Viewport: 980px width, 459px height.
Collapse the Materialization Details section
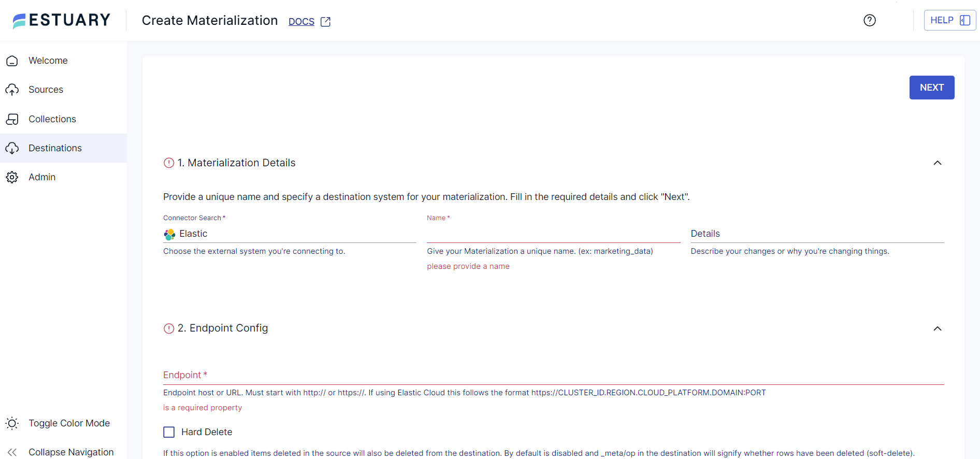coord(938,163)
